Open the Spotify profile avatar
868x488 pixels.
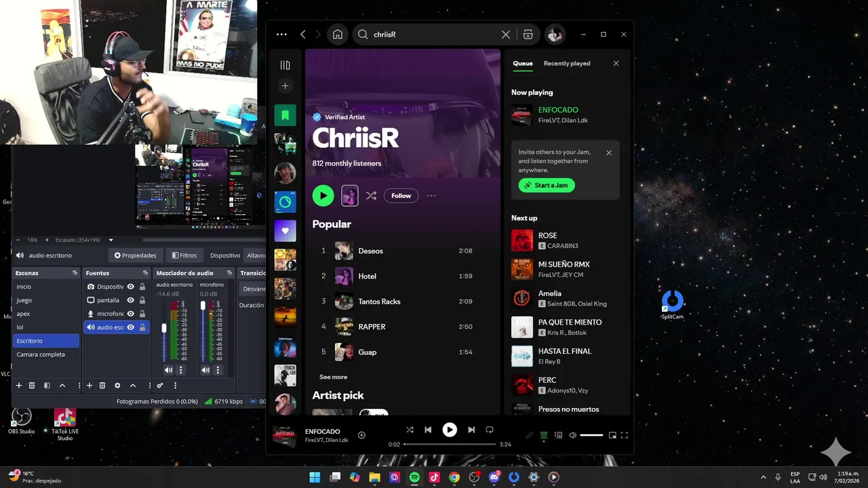[555, 35]
